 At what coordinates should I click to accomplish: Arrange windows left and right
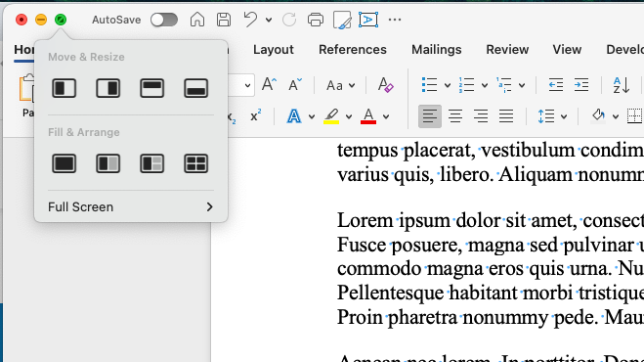pos(108,163)
